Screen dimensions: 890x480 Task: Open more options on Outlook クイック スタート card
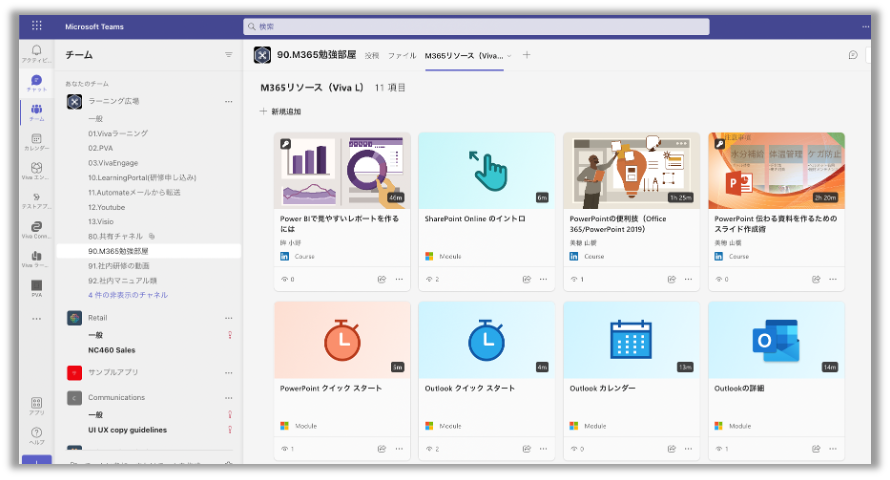pos(544,449)
